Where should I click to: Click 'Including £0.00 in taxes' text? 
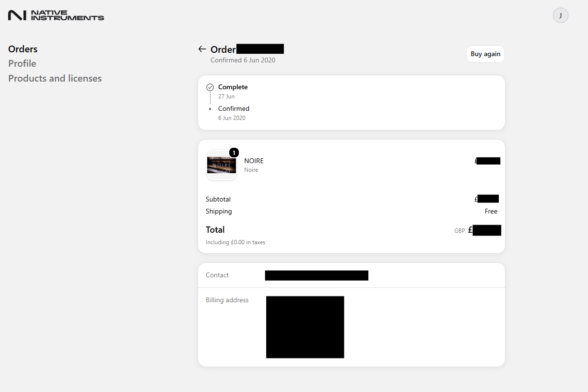tap(235, 242)
